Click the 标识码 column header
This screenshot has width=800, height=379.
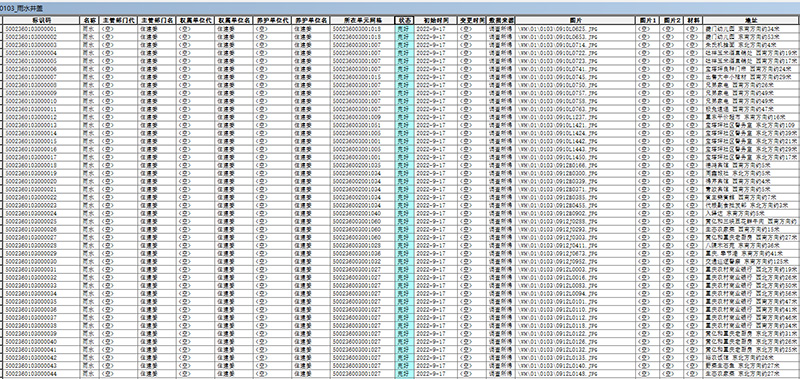(x=42, y=20)
